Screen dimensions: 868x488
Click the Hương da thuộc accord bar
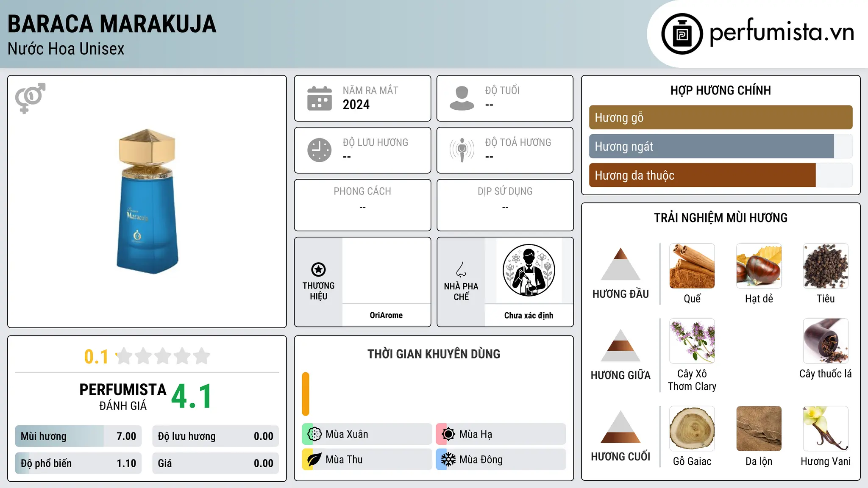click(721, 175)
